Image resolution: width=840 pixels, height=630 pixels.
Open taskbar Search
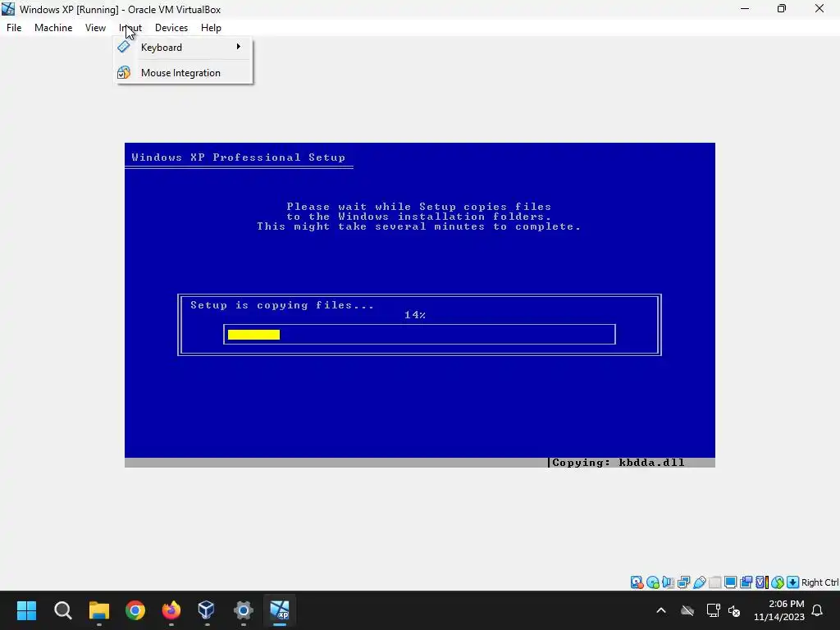62,610
